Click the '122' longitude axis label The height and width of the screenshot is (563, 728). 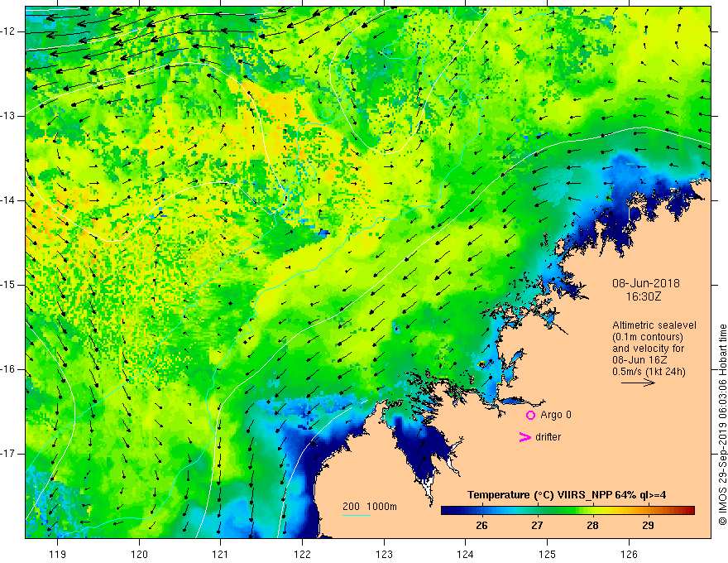point(302,554)
